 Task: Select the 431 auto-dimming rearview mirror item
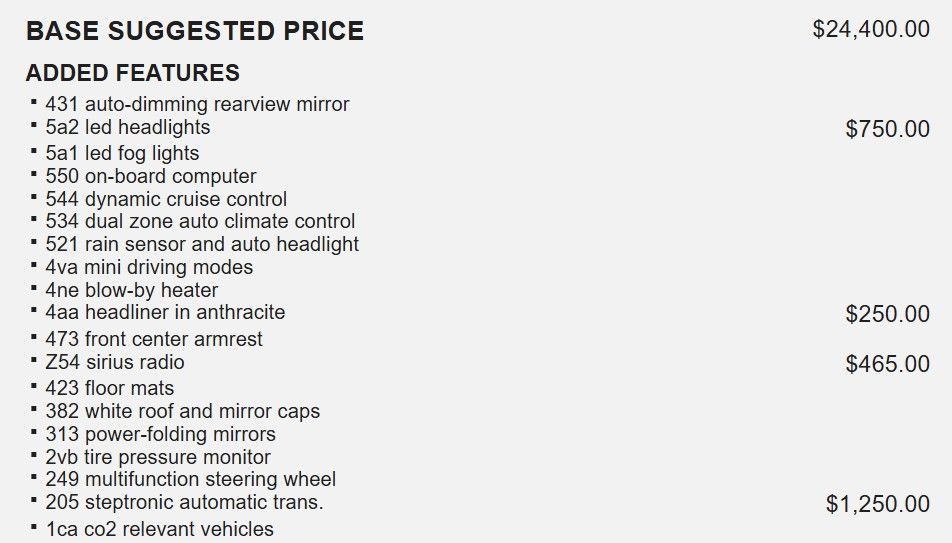[x=197, y=104]
